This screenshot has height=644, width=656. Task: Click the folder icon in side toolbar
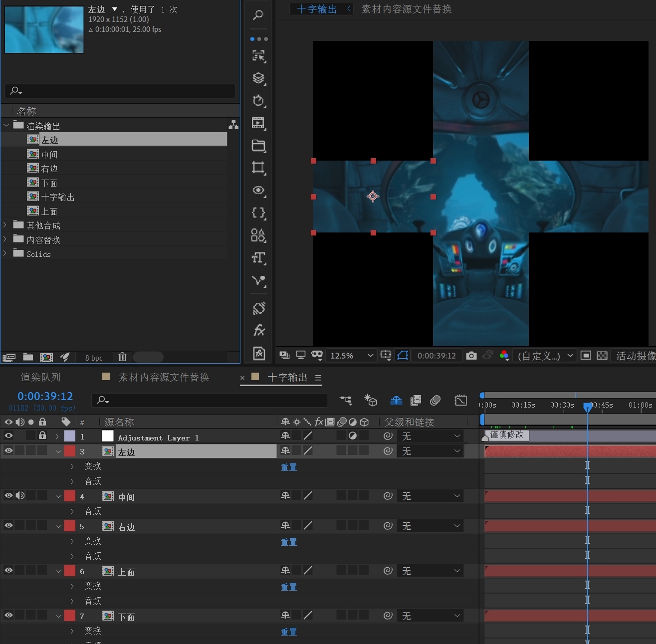click(x=258, y=145)
